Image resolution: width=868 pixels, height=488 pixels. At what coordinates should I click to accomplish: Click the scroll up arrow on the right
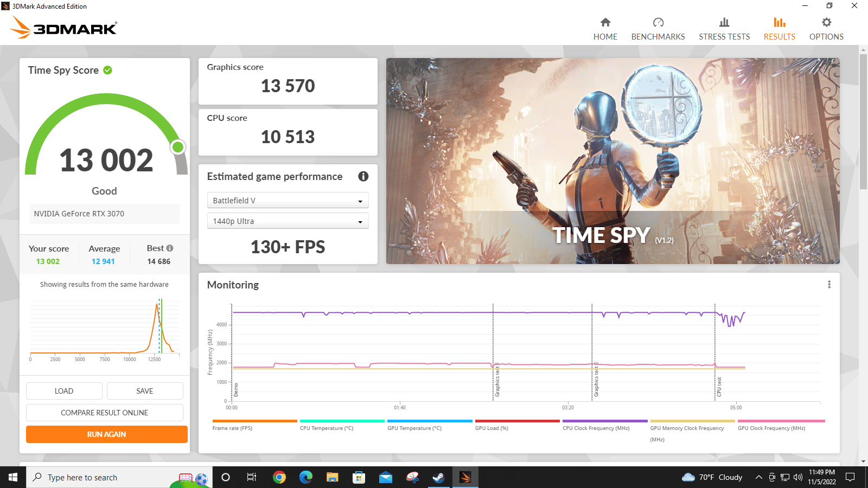pos(863,50)
